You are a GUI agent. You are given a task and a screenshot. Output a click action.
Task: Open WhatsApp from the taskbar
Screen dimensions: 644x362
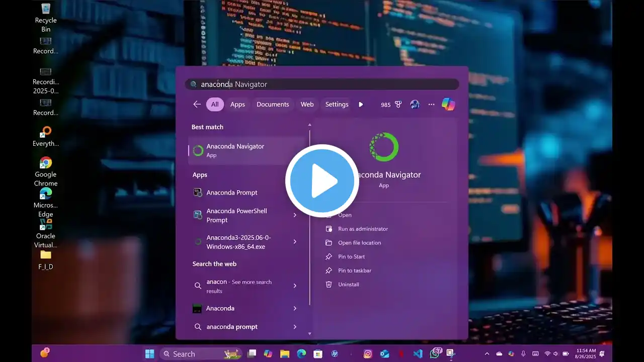[435, 353]
